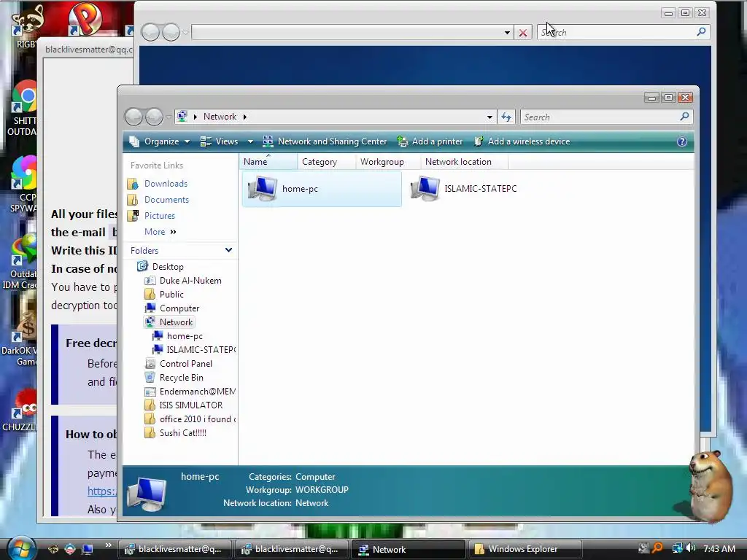
Task: Select Public folder in tree
Action: tap(171, 295)
